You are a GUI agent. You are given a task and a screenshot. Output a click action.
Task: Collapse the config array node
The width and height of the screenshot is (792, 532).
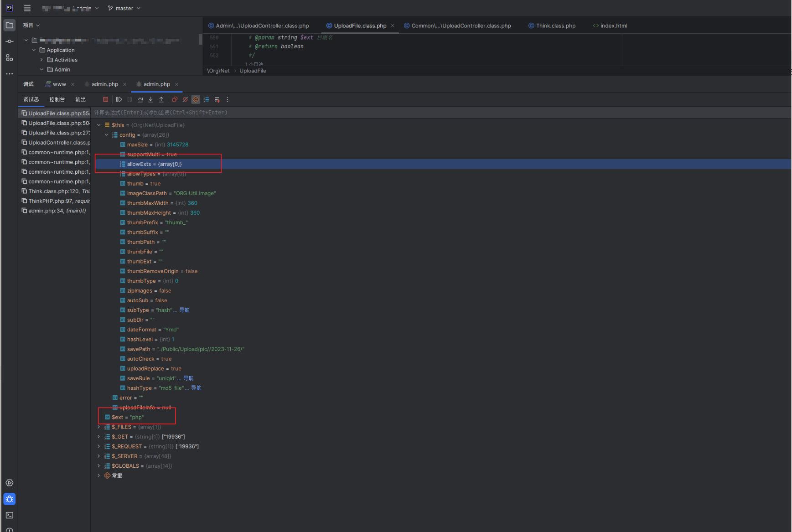point(106,135)
